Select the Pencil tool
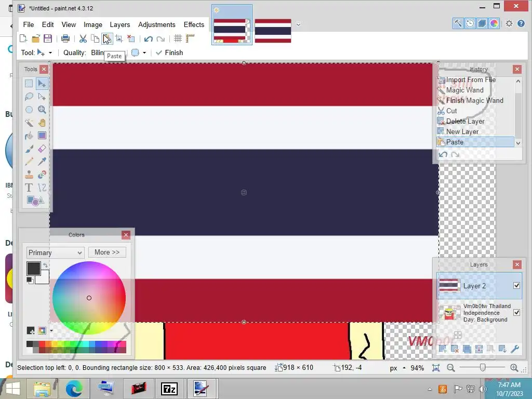The height and width of the screenshot is (399, 532). pos(29,162)
